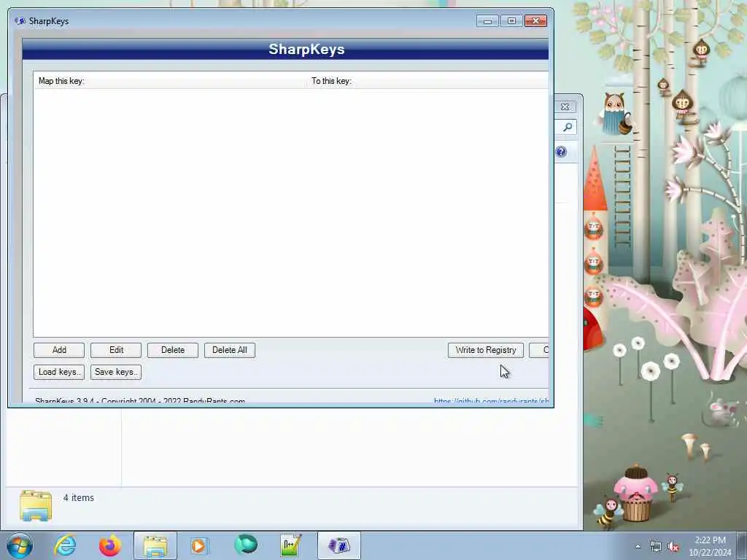747x560 pixels.
Task: Close the Explorer window behind SharpKeys
Action: (x=565, y=106)
